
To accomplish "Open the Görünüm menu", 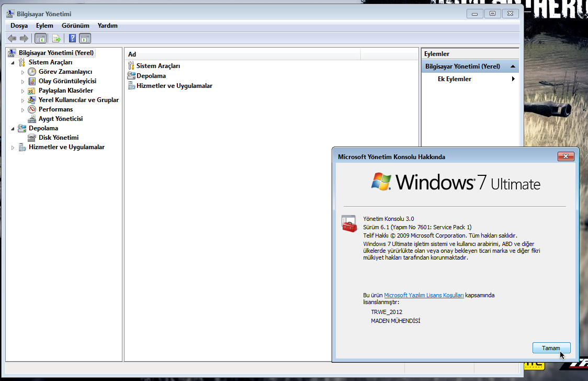I will tap(75, 26).
